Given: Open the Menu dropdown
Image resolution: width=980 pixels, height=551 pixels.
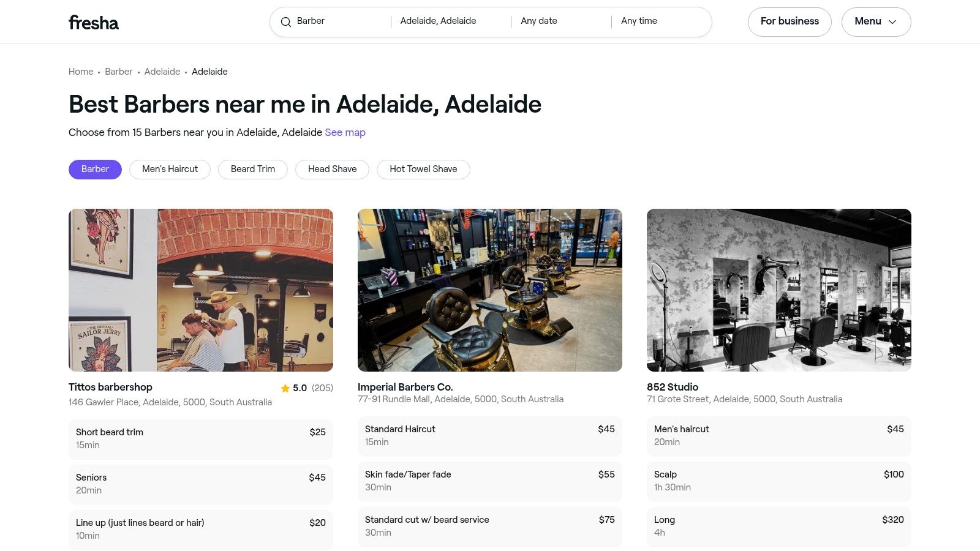Looking at the screenshot, I should [x=876, y=22].
